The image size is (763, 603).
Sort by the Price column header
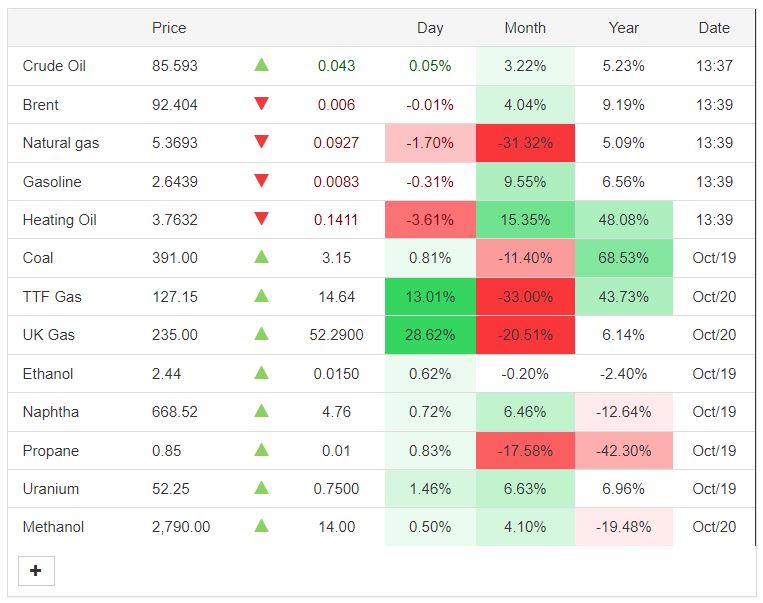point(169,28)
